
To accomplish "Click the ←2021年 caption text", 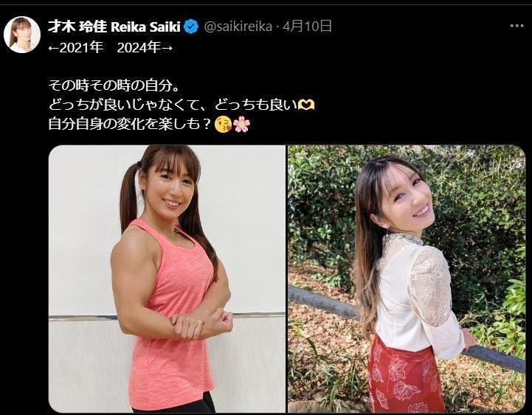I will tap(75, 48).
